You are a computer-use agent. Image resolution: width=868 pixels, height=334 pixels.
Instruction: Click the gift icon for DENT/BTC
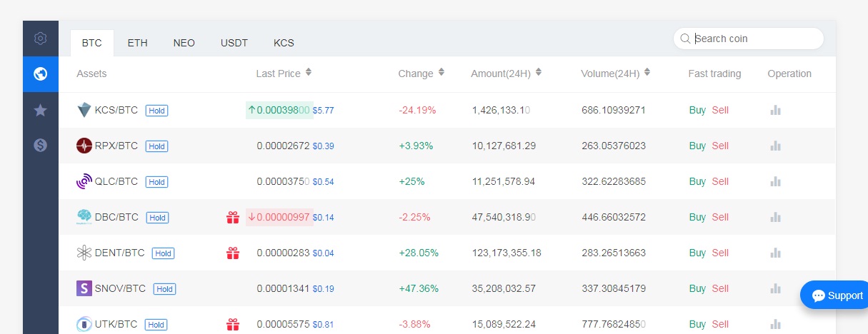(x=233, y=253)
